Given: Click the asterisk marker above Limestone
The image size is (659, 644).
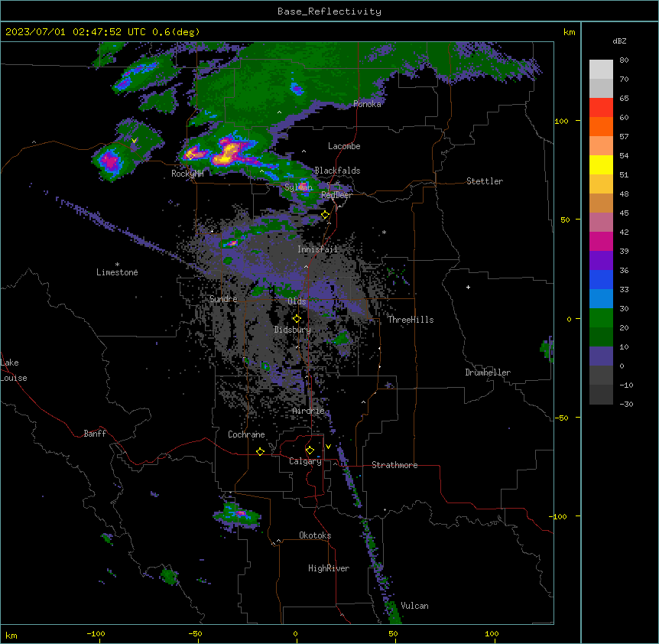Looking at the screenshot, I should [117, 265].
